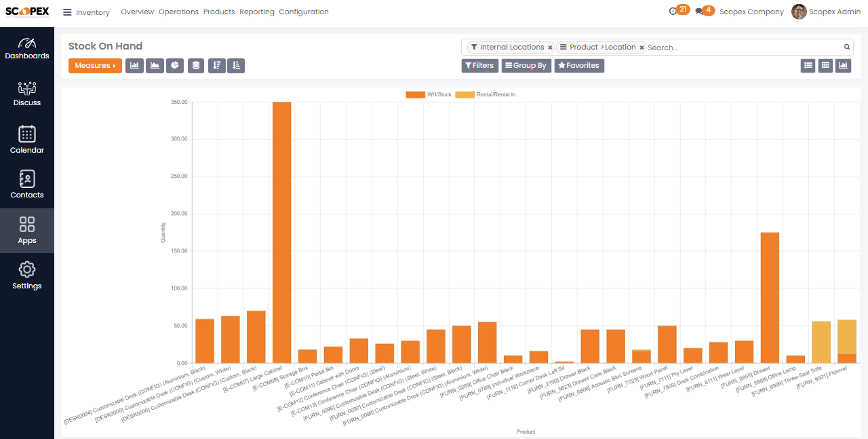Remove the Product > Location grouping
The width and height of the screenshot is (868, 439).
pyautogui.click(x=642, y=47)
